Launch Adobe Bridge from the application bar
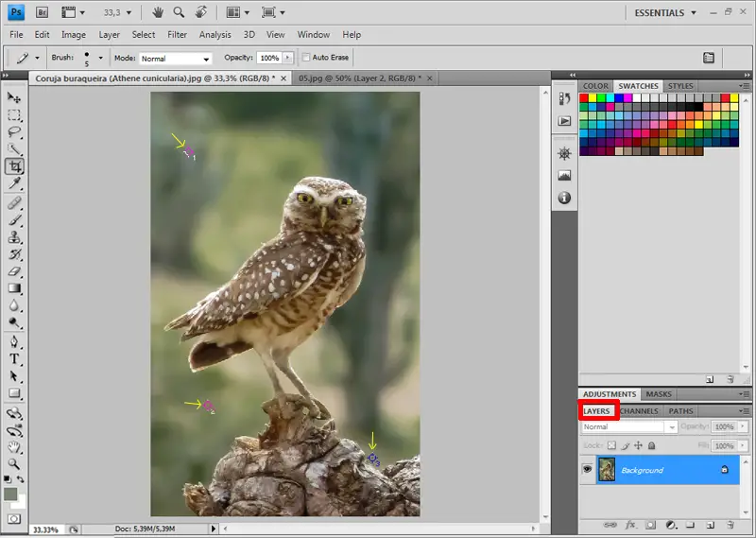The width and height of the screenshot is (756, 538). 43,13
